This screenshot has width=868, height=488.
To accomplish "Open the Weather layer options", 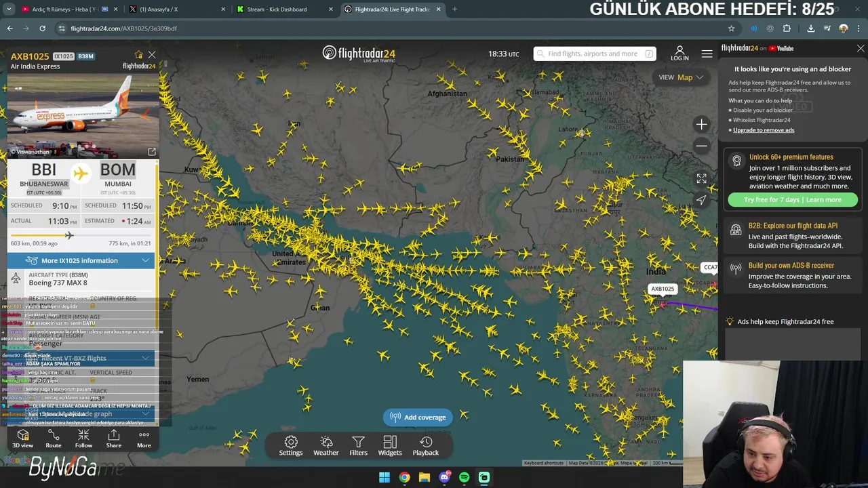I will (326, 446).
